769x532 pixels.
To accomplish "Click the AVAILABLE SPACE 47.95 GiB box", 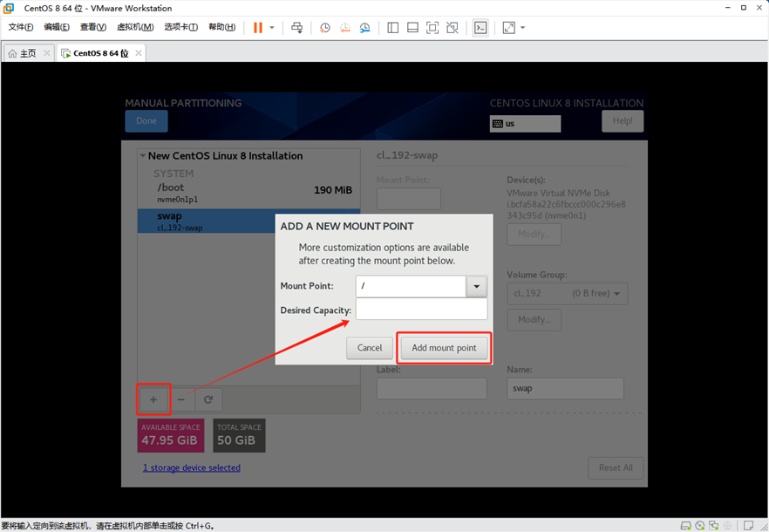I will click(x=171, y=435).
